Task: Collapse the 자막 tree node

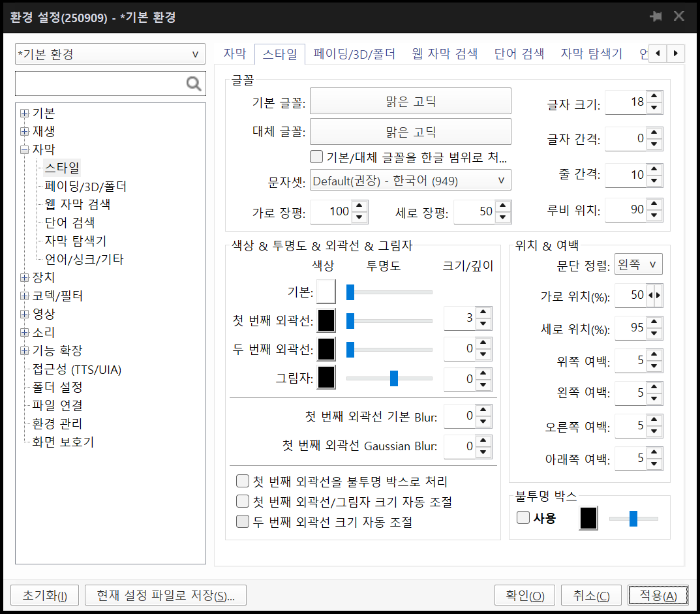Action: click(x=25, y=150)
